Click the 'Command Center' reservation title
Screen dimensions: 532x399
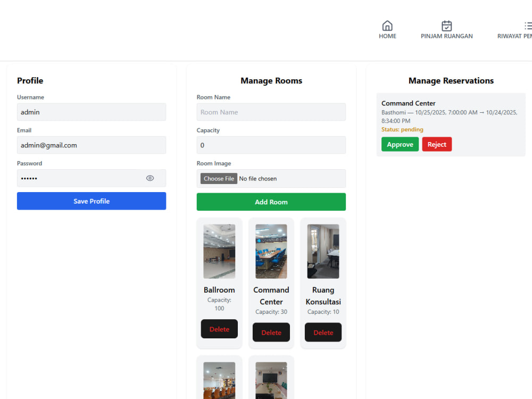408,103
